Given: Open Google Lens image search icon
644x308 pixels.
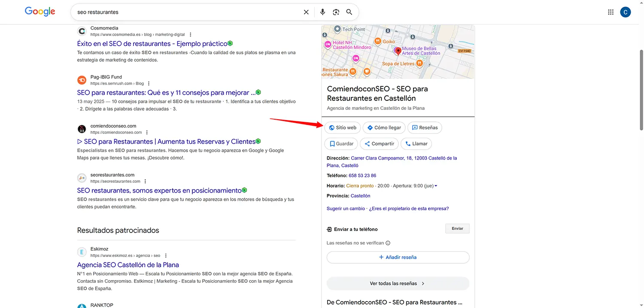Looking at the screenshot, I should point(336,12).
